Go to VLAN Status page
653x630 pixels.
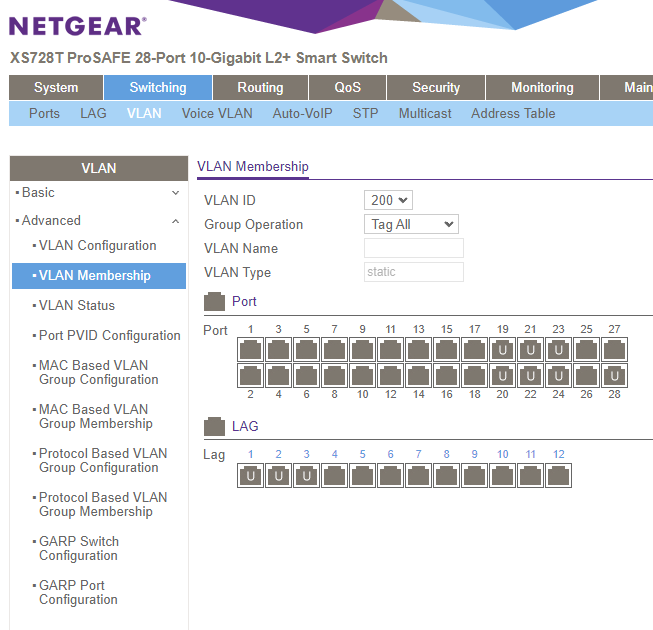[76, 306]
